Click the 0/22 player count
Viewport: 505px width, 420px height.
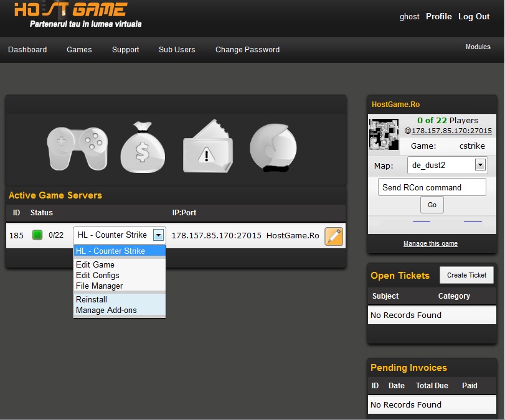click(x=56, y=235)
